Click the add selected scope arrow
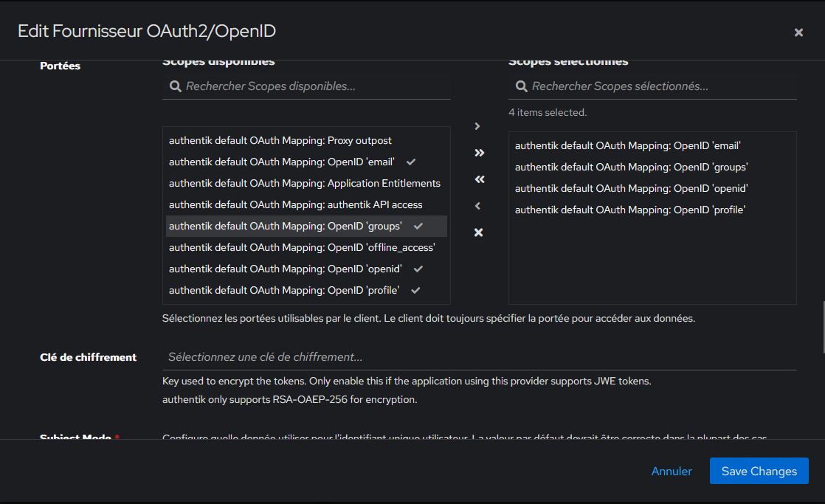Screen dimensions: 825x504 (x=477, y=126)
